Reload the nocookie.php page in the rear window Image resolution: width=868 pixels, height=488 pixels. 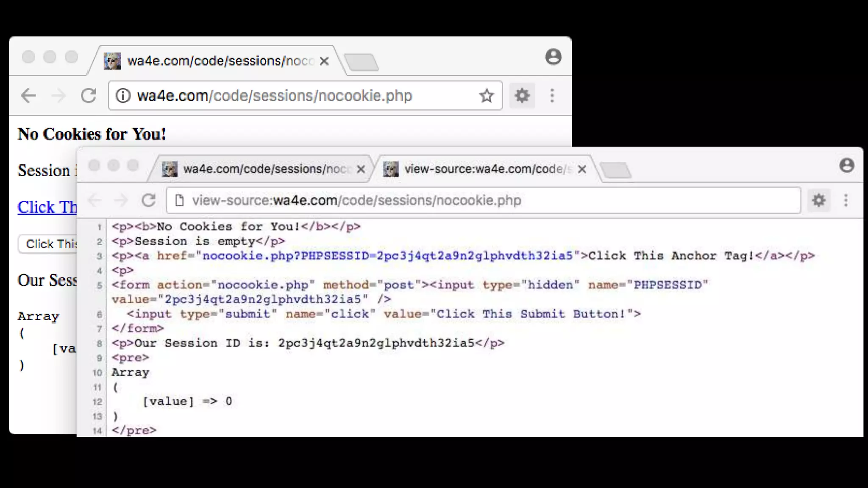point(89,96)
